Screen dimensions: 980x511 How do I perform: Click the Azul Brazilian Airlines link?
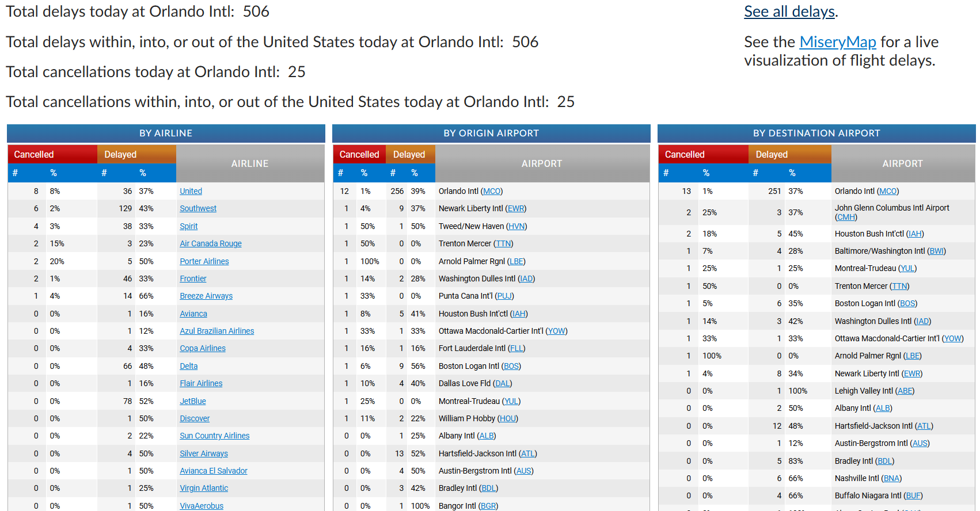(x=216, y=331)
